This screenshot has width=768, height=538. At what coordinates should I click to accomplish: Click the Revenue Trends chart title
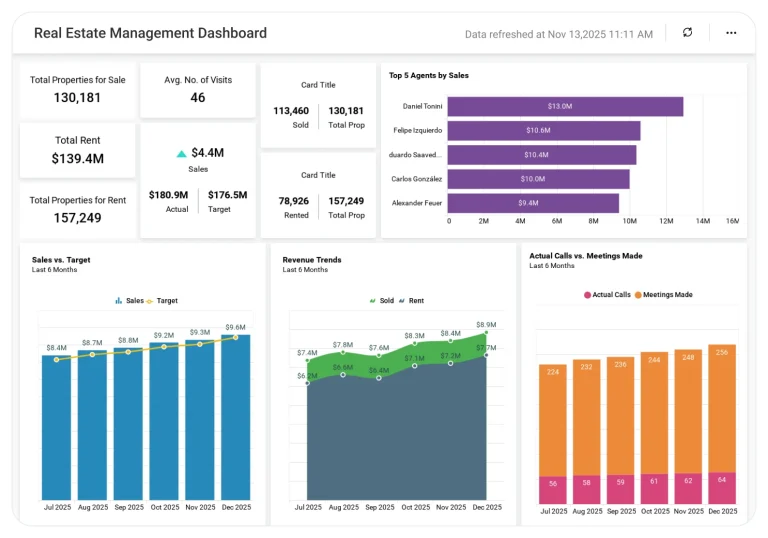click(312, 260)
